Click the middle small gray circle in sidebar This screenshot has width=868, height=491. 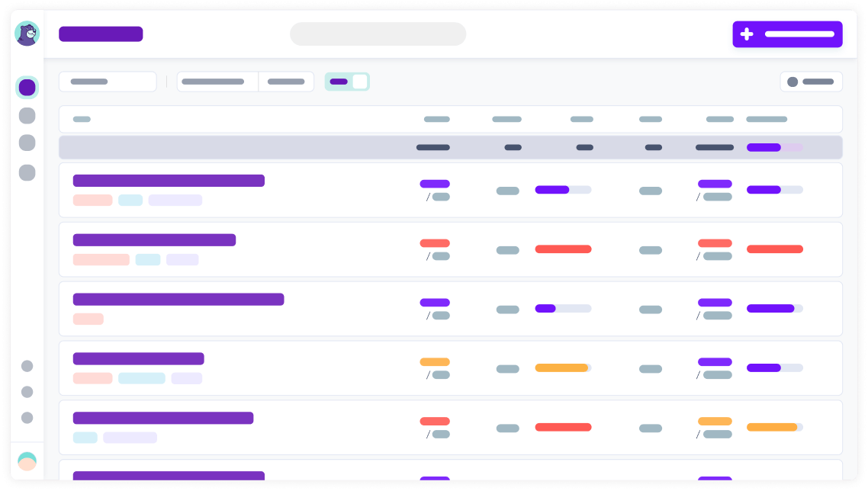(x=27, y=392)
